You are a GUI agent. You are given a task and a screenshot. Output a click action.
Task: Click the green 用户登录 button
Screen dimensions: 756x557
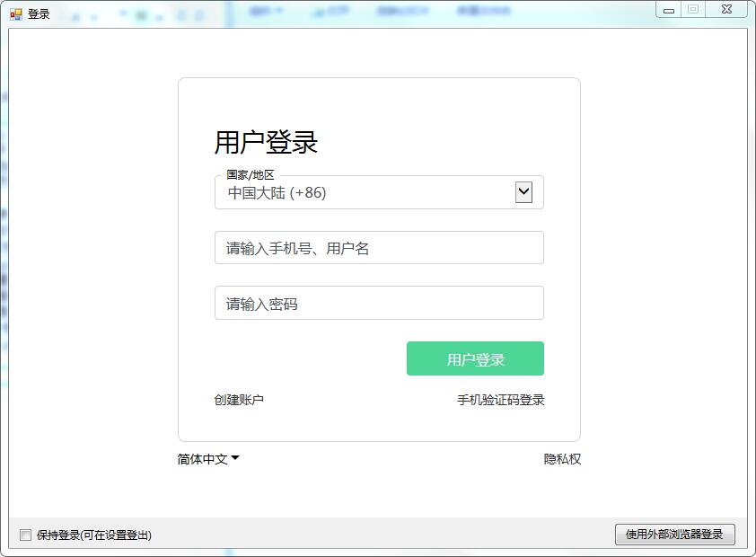point(475,358)
